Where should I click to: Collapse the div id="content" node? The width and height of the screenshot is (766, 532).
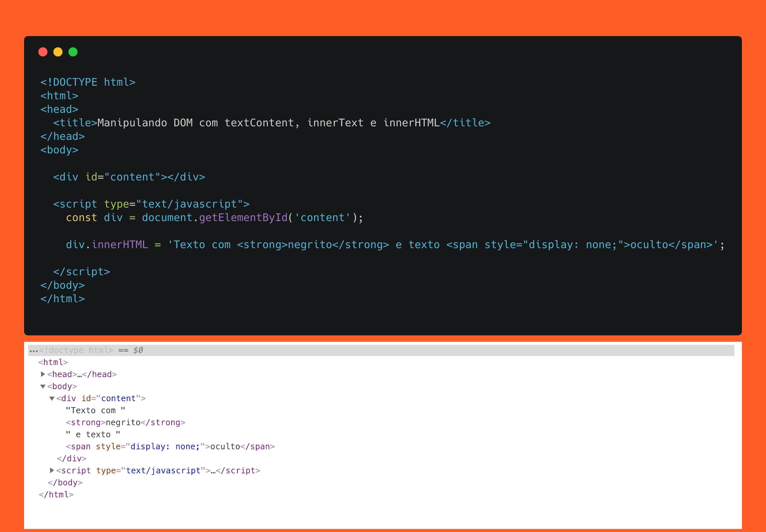pyautogui.click(x=52, y=399)
